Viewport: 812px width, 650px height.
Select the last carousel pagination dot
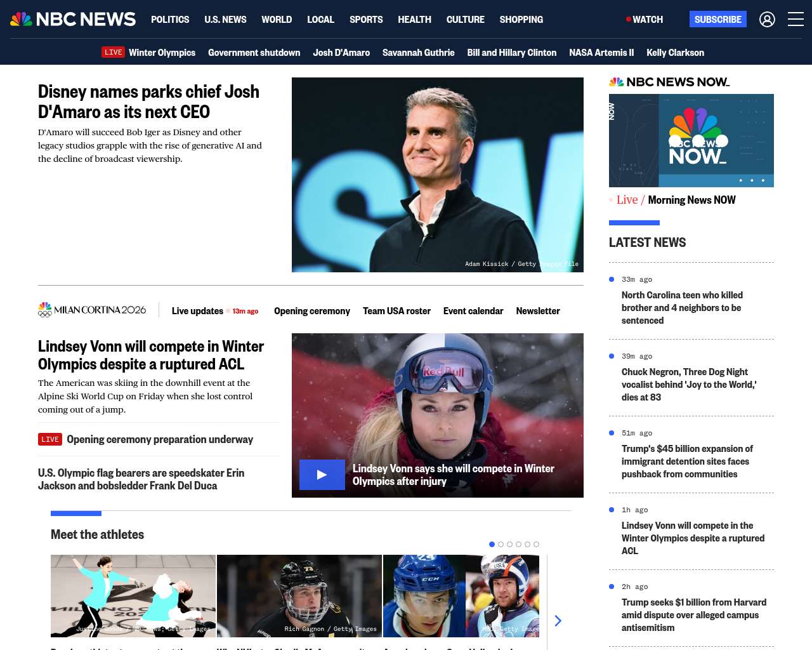coord(536,544)
